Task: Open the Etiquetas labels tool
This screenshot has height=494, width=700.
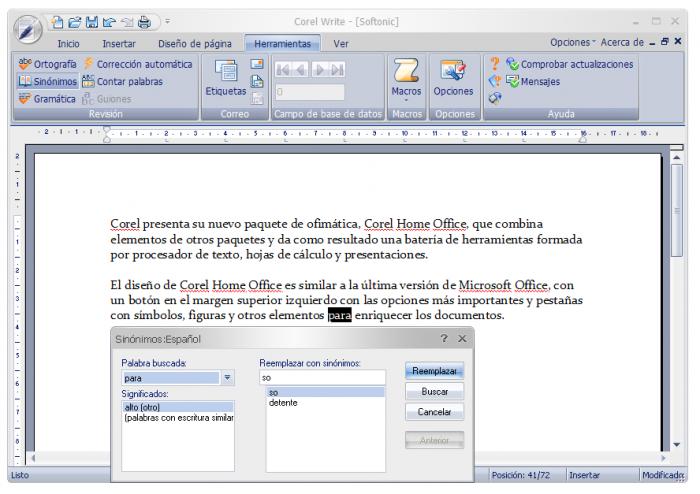Action: [x=226, y=78]
